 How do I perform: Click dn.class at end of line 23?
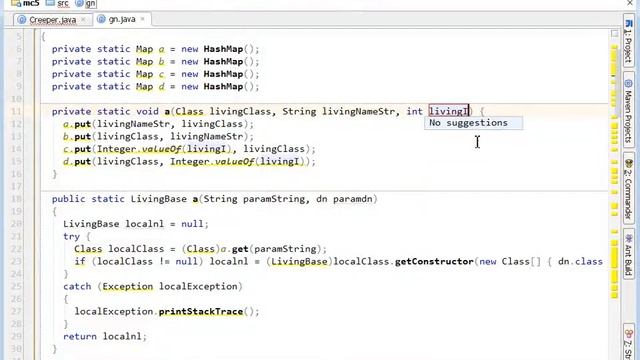[x=580, y=261]
